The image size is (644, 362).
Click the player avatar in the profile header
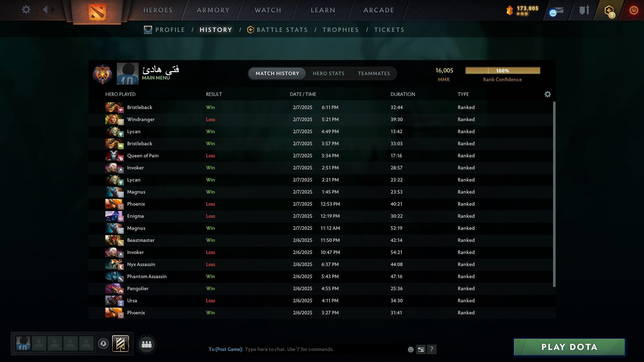click(128, 73)
